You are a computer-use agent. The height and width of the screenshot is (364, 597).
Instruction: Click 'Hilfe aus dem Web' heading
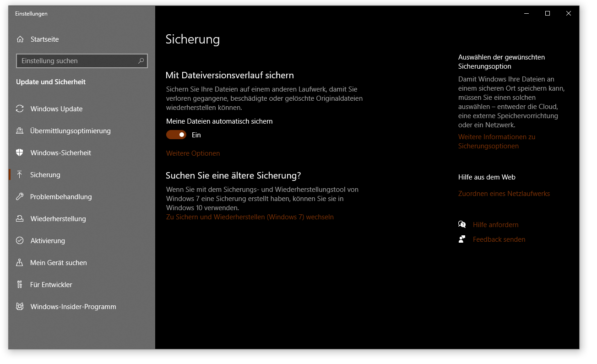487,177
